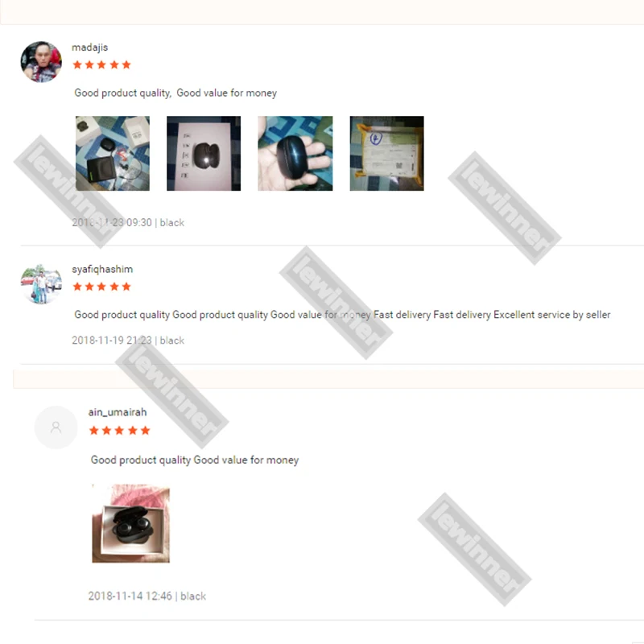This screenshot has height=644, width=644.
Task: Open madajis first photo of unboxed earbuds
Action: pos(113,153)
